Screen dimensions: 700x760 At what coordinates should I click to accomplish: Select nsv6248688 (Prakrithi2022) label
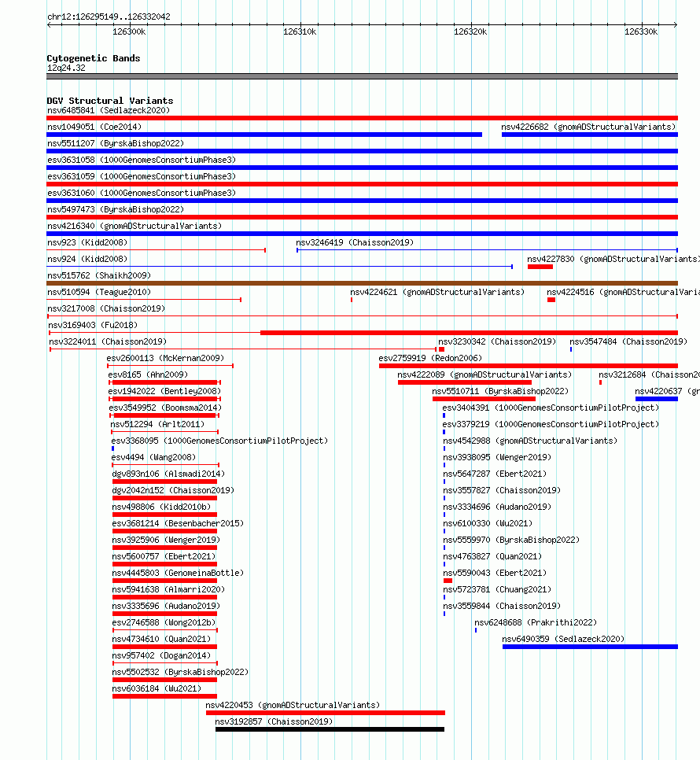pos(536,622)
